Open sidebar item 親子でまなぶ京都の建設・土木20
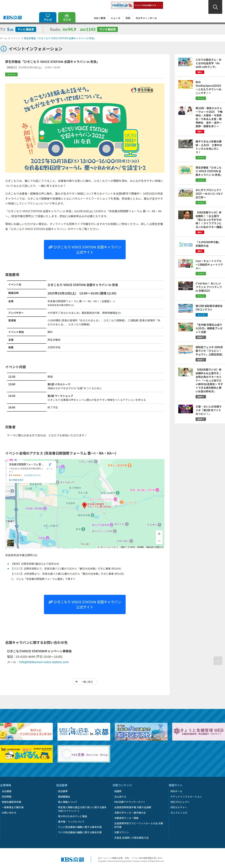The width and height of the screenshot is (225, 868). point(200,149)
